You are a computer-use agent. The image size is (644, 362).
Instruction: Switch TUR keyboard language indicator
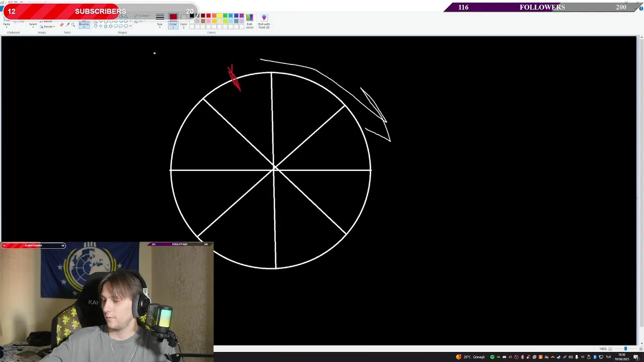tap(608, 357)
